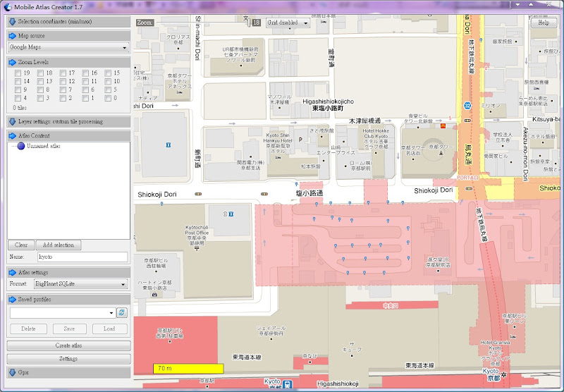Image resolution: width=564 pixels, height=392 pixels.
Task: Click the zoom level 18 indicator
Action: point(256,23)
